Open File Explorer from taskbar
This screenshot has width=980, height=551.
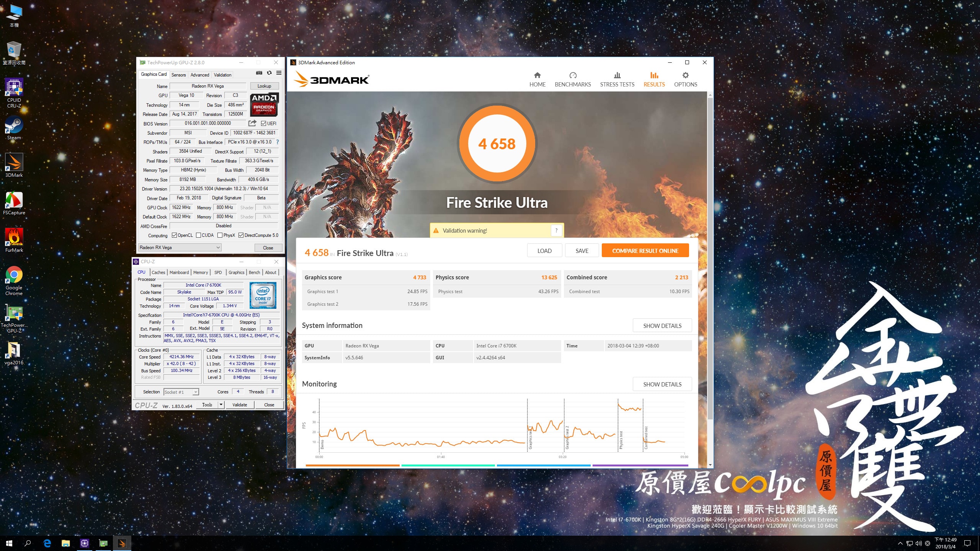[x=66, y=543]
